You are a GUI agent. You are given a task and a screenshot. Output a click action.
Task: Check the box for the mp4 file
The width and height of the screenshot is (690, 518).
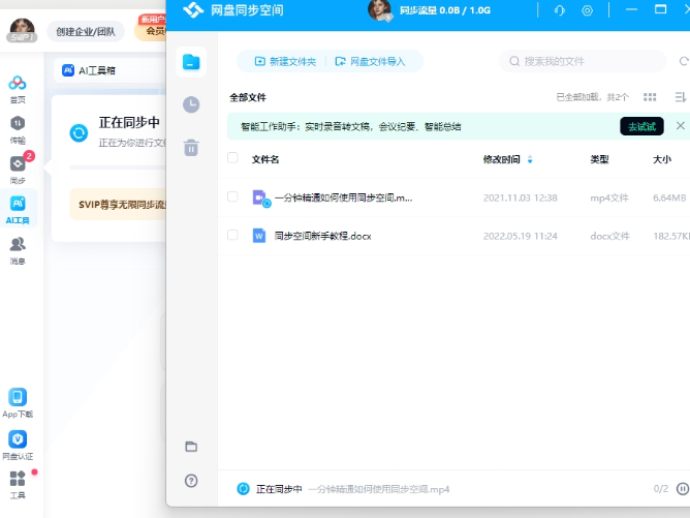pyautogui.click(x=232, y=196)
